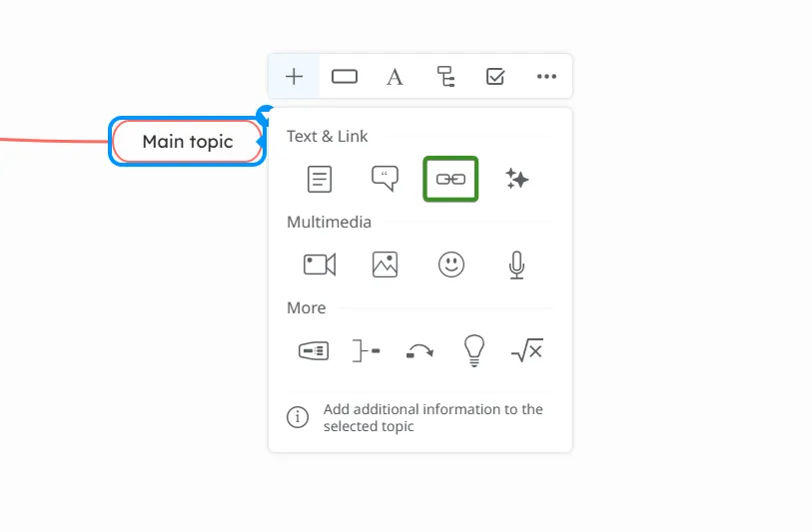
Task: Record audio with the microphone icon
Action: tap(516, 265)
